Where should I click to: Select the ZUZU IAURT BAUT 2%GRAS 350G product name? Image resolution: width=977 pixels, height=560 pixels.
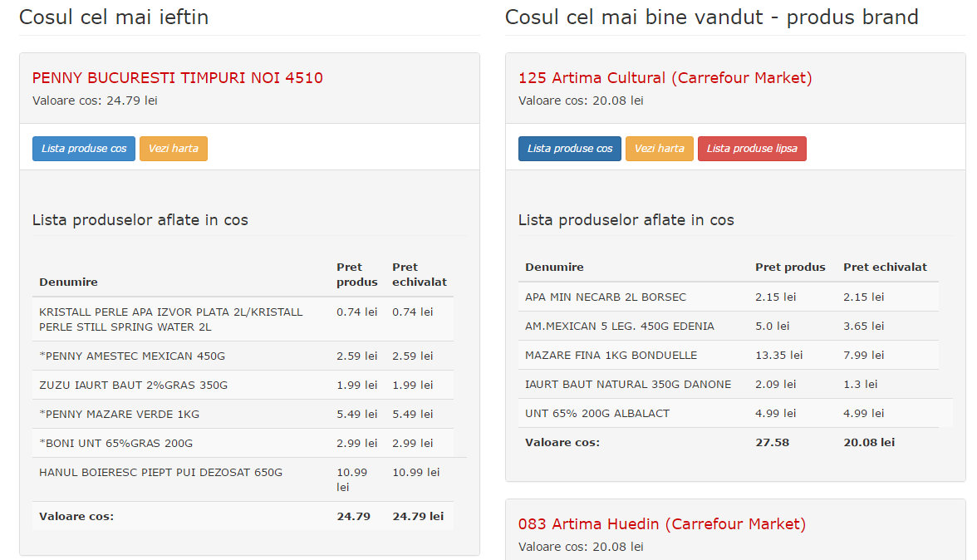(133, 386)
